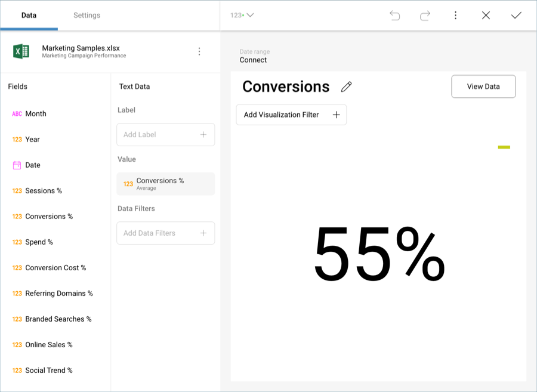The height and width of the screenshot is (392, 537).
Task: Select the Data tab
Action: click(x=29, y=16)
